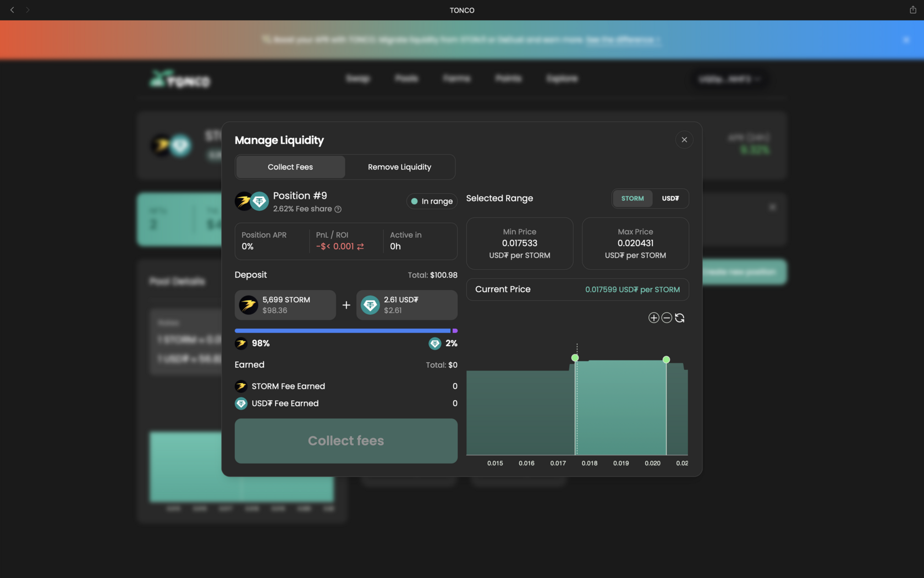This screenshot has height=578, width=924.
Task: Zoom in the liquidity chart
Action: click(653, 318)
